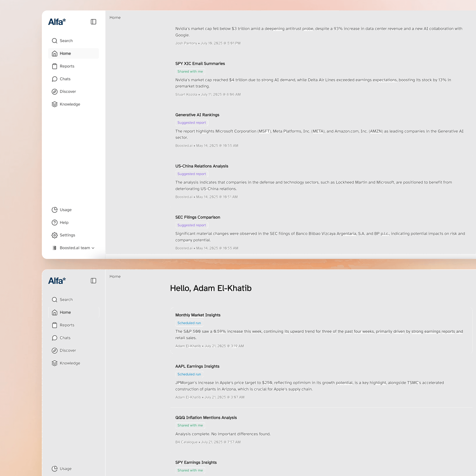Click the Alfa logo in top window
476x476 pixels.
57,22
